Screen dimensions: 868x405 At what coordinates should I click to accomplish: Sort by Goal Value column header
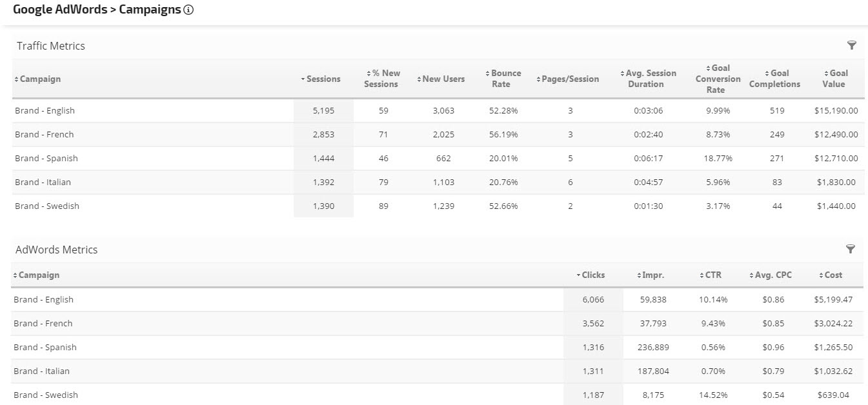pyautogui.click(x=835, y=79)
